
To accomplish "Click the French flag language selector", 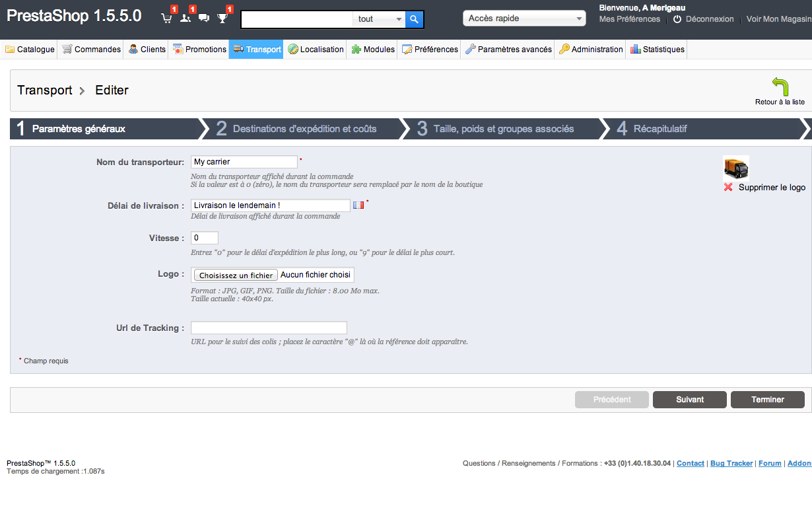I will coord(358,205).
